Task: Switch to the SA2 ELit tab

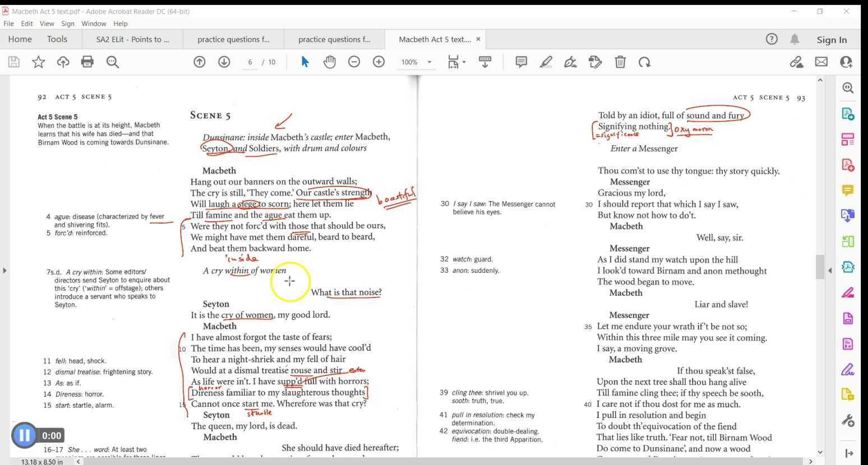Action: 133,39
